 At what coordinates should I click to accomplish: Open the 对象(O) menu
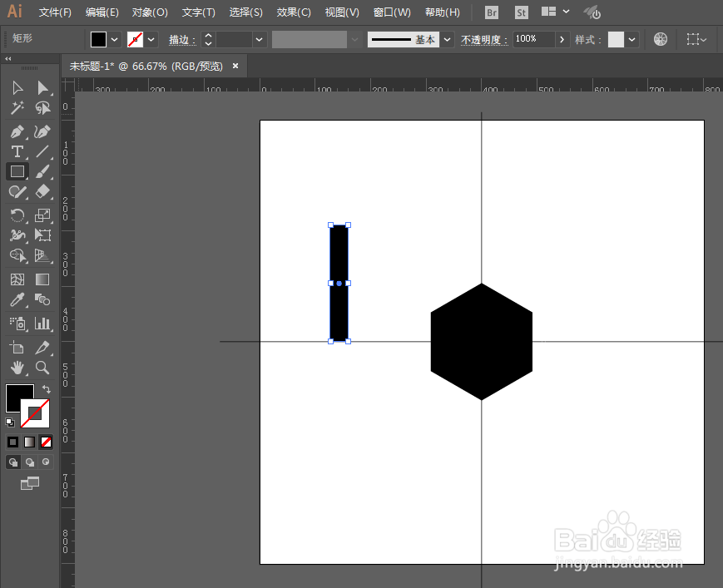click(x=150, y=12)
